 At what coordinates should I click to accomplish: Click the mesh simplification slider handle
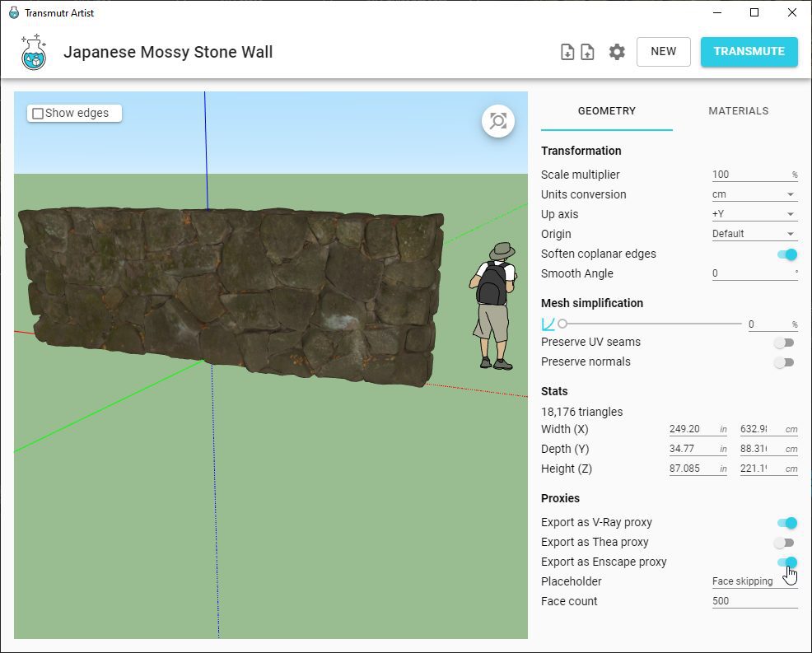(562, 324)
